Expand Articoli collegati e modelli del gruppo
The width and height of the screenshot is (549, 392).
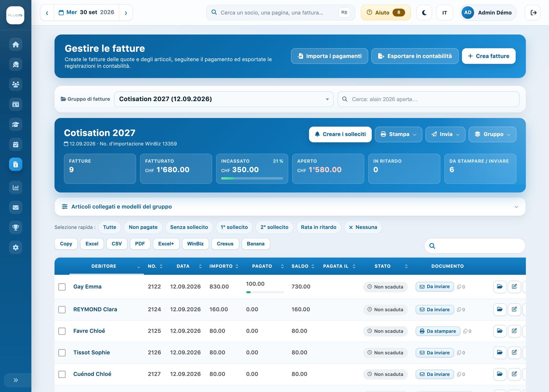[290, 207]
